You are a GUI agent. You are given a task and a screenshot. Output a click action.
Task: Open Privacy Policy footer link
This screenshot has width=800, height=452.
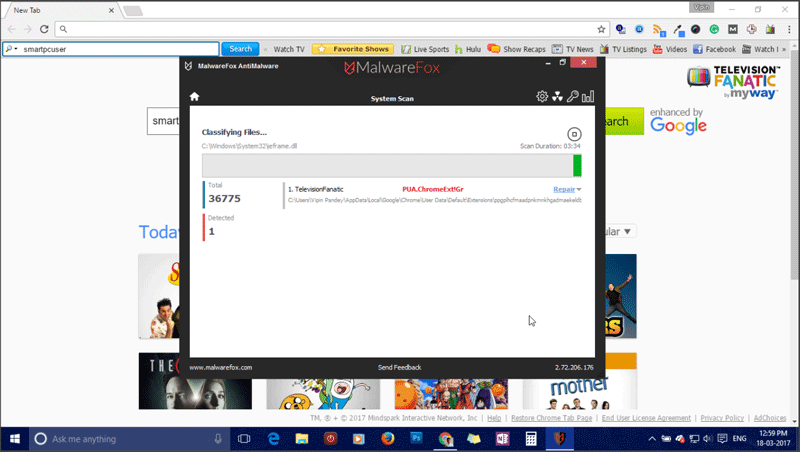click(722, 418)
